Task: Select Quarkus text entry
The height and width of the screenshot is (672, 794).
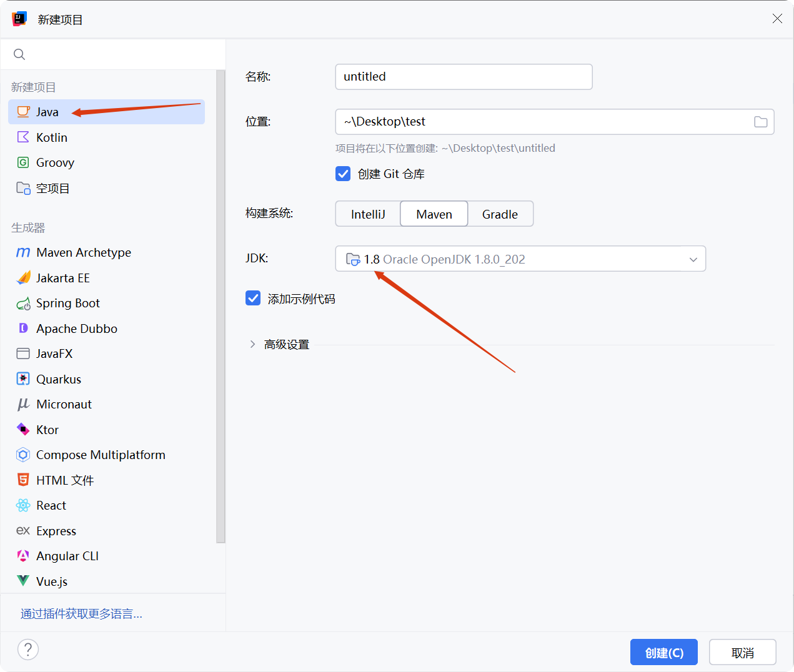Action: 59,379
